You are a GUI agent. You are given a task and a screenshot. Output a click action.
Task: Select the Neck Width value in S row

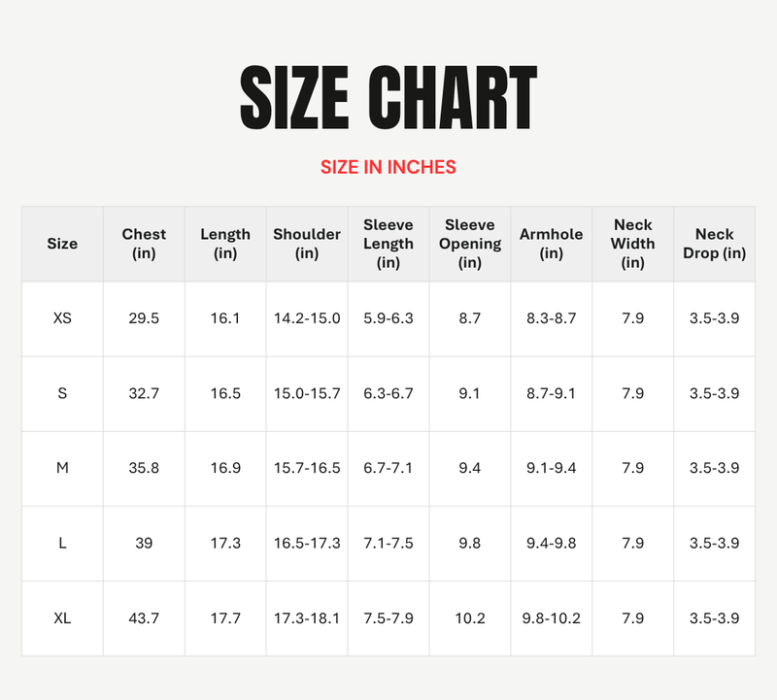click(x=633, y=393)
